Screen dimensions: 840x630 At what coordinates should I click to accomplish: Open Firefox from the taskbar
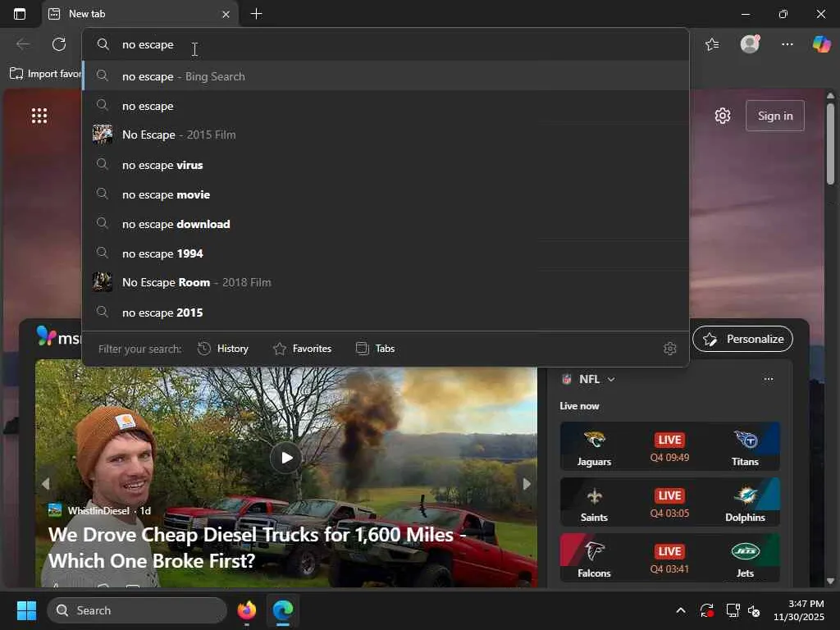(247, 610)
